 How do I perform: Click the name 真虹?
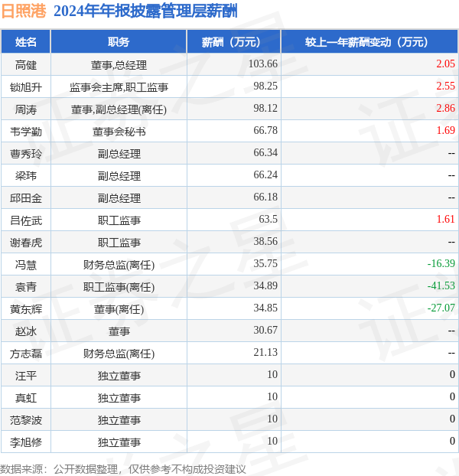click(26, 398)
